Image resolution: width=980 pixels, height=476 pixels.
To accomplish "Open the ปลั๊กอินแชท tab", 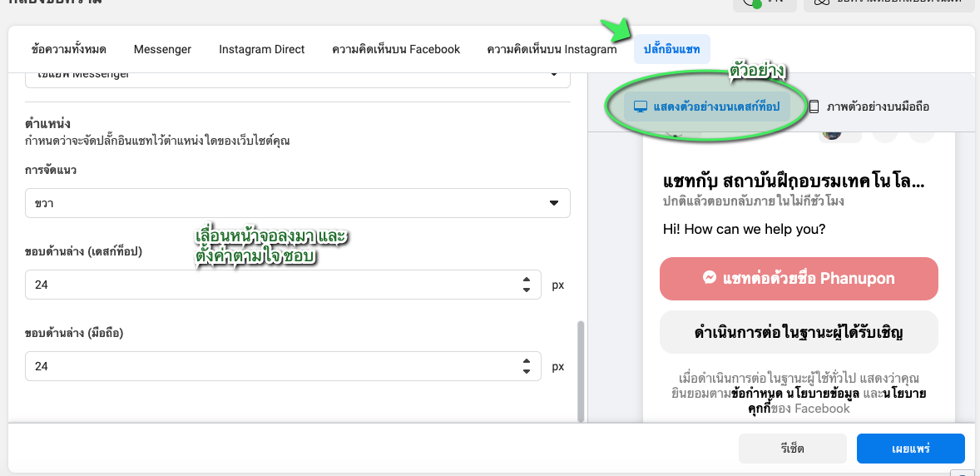I will coord(671,49).
